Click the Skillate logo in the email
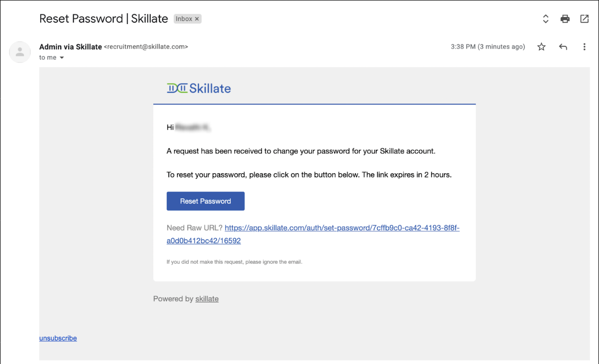The image size is (599, 364). [199, 89]
